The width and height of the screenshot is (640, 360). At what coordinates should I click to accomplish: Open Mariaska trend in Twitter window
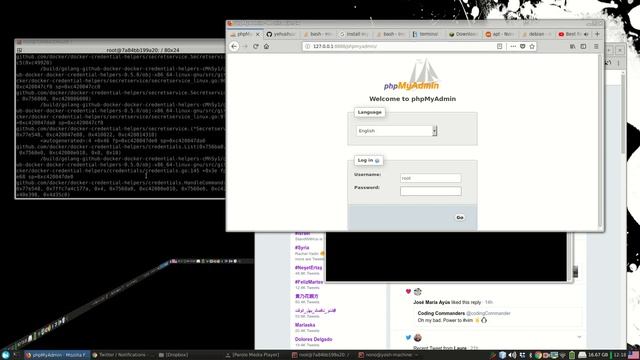click(305, 325)
